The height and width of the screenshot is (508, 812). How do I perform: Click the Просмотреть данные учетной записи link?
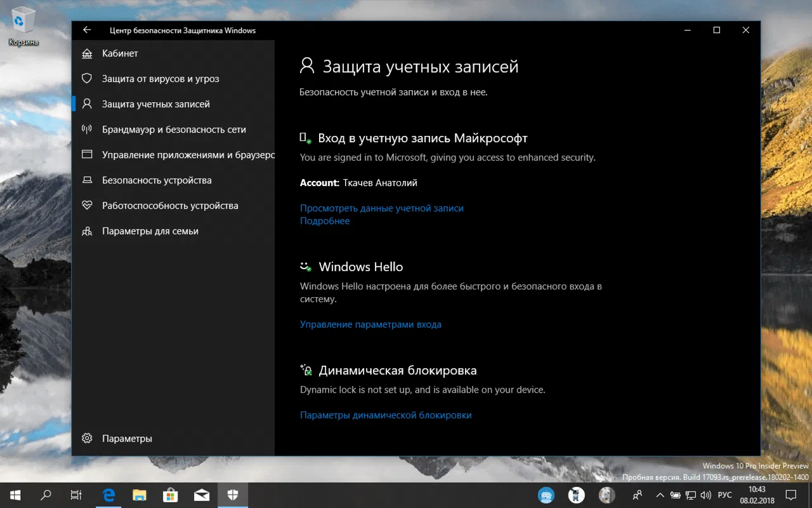pyautogui.click(x=382, y=208)
